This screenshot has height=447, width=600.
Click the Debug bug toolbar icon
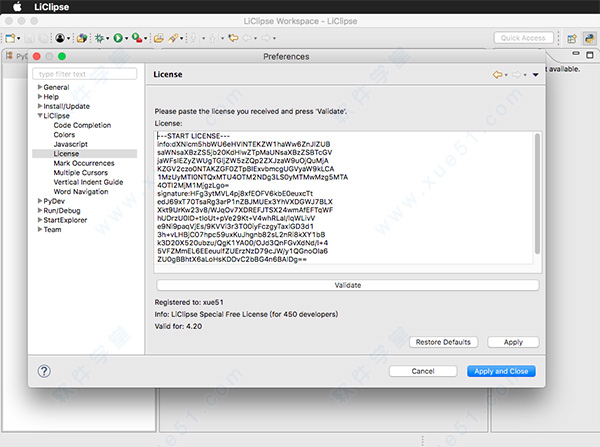(x=99, y=38)
